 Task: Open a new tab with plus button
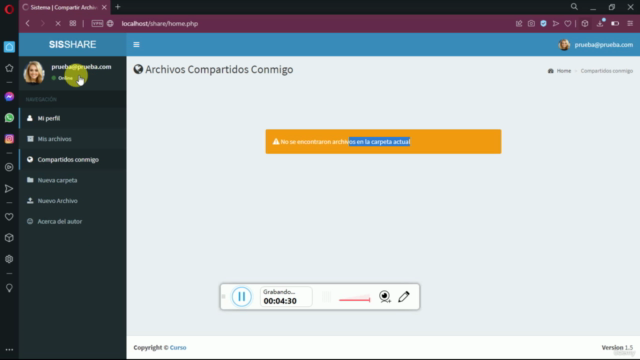click(x=118, y=7)
